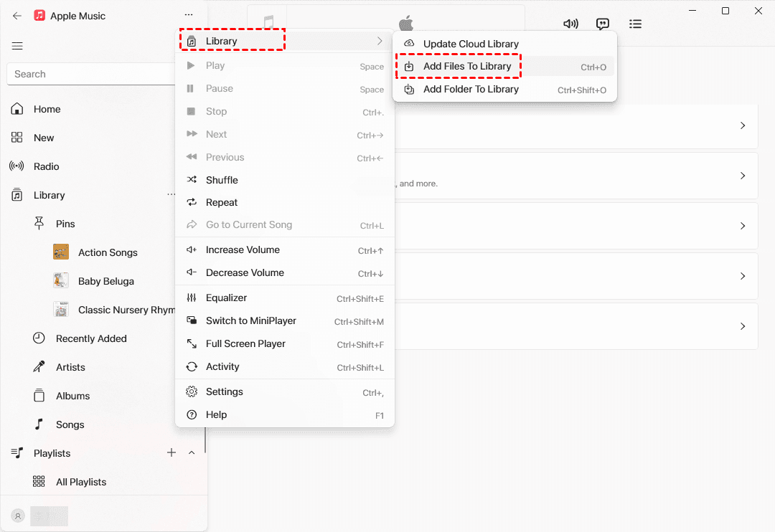Click the gear icon beside Settings

coord(192,391)
